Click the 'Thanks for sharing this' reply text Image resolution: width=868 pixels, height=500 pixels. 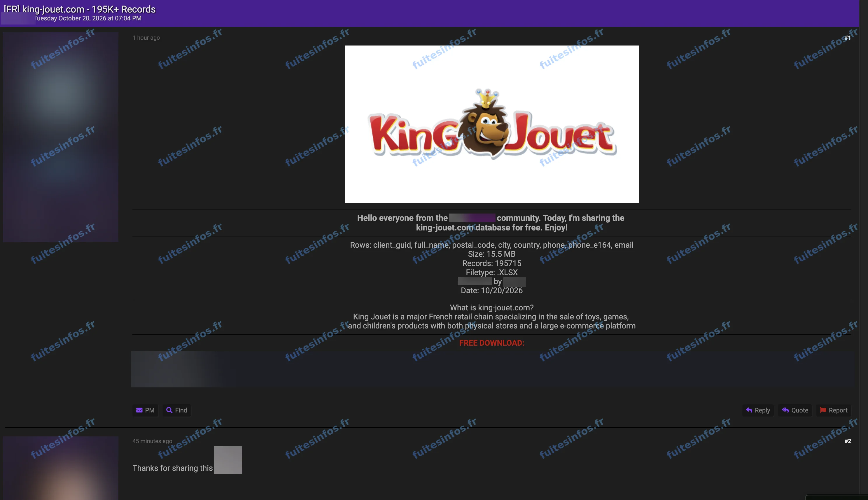173,468
